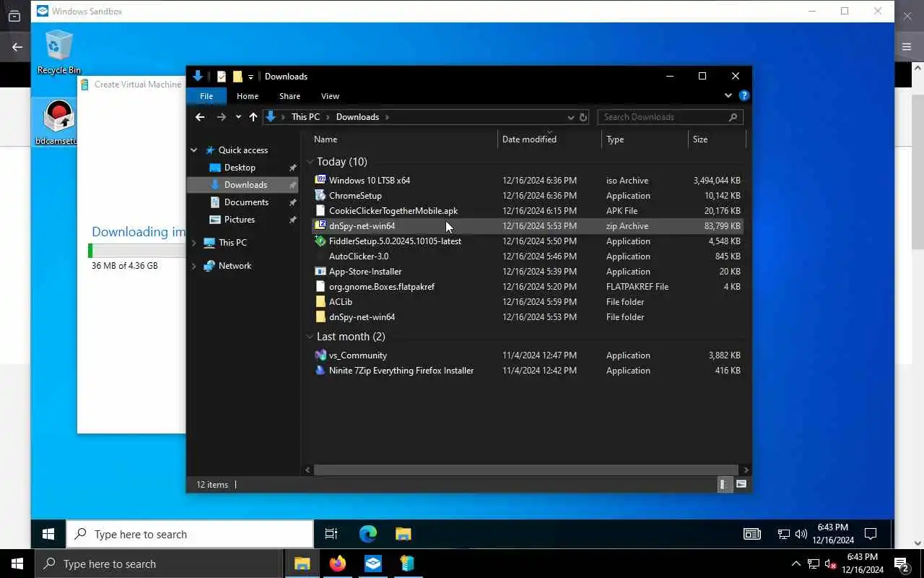Open the Recycle Bin desktop icon
The width and height of the screenshot is (924, 578).
[x=58, y=52]
